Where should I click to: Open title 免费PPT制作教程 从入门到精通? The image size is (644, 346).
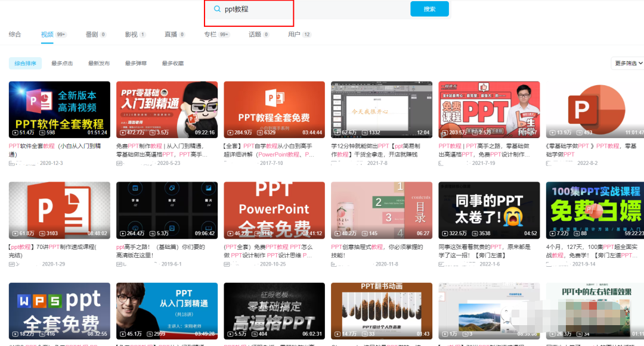coord(162,150)
